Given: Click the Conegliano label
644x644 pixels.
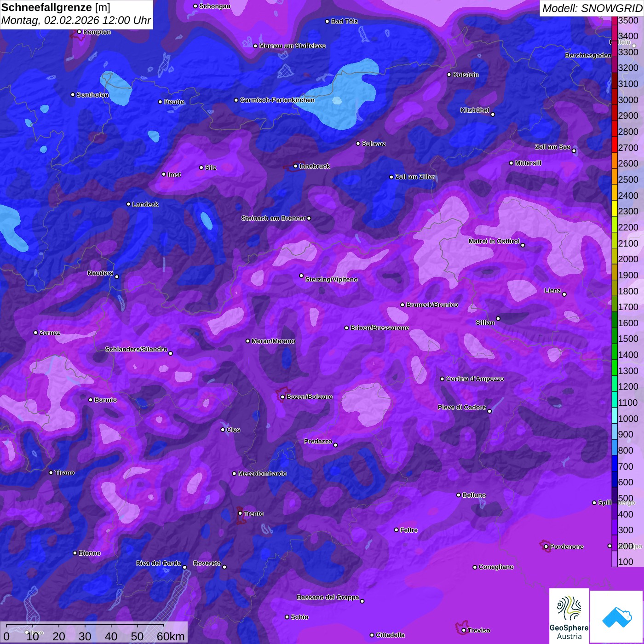Looking at the screenshot, I should (496, 567).
